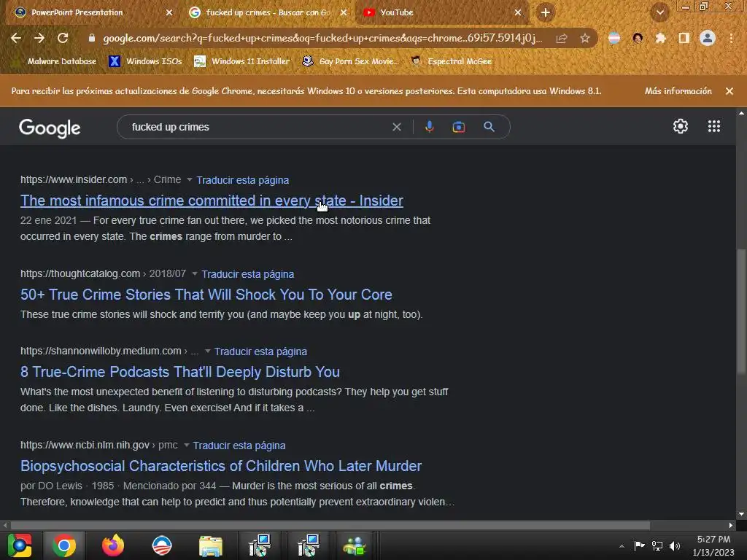This screenshot has width=747, height=560.
Task: Open 50+ True Crime Stories result
Action: pos(206,295)
